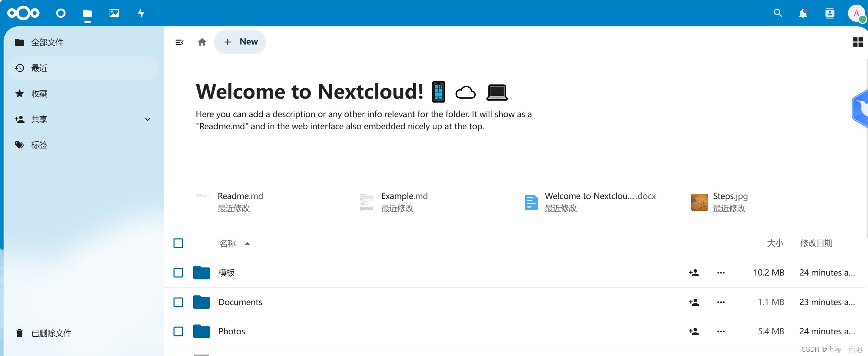868x356 pixels.
Task: Open 收藏 favorites in sidebar
Action: 83,94
